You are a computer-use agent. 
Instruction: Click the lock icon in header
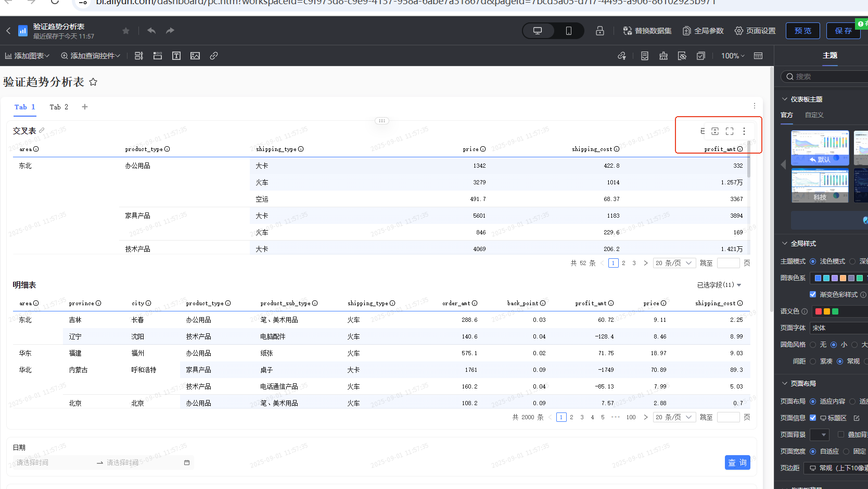pyautogui.click(x=600, y=31)
